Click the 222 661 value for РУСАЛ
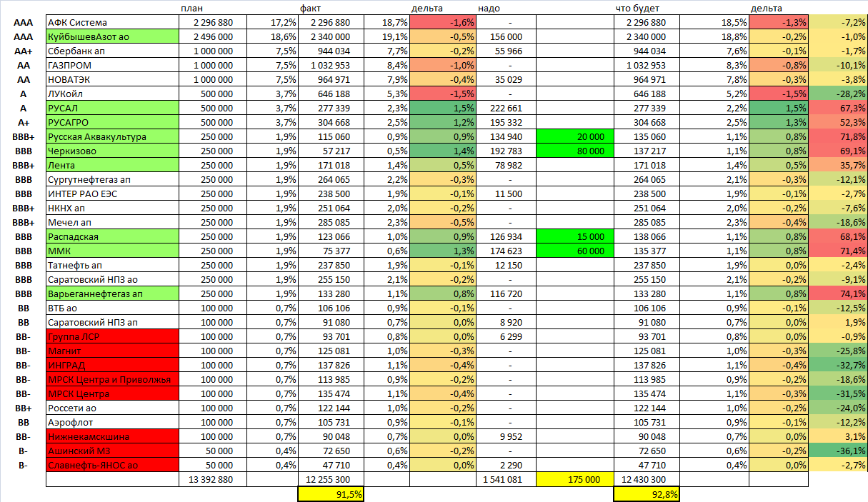 coord(506,108)
